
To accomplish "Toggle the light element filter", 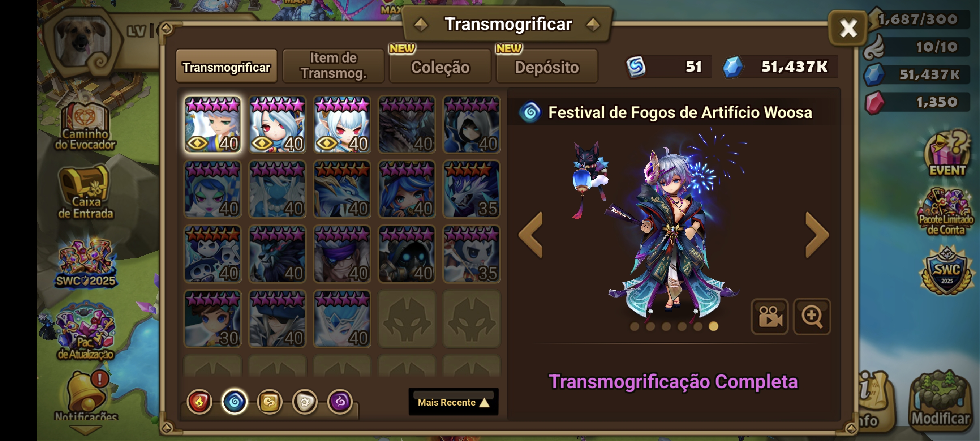I will [x=305, y=402].
